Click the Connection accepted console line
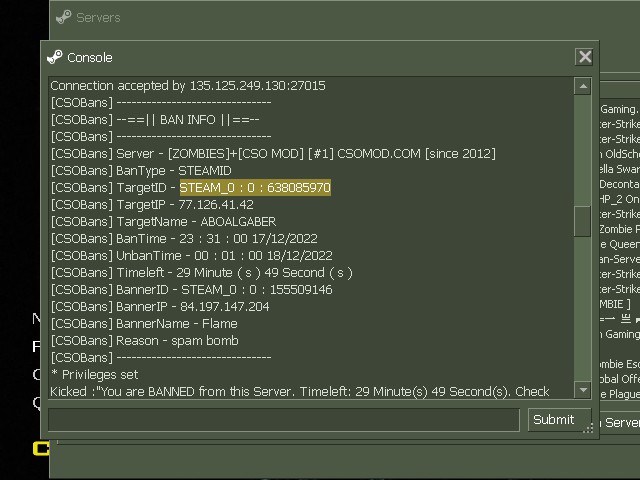This screenshot has width=640, height=480. [188, 86]
